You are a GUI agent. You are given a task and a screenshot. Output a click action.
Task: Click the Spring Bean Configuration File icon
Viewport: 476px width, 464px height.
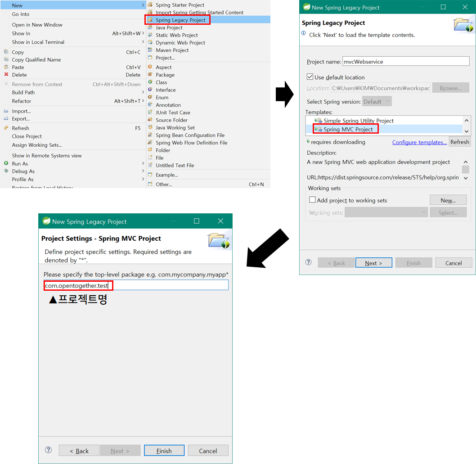coord(150,135)
